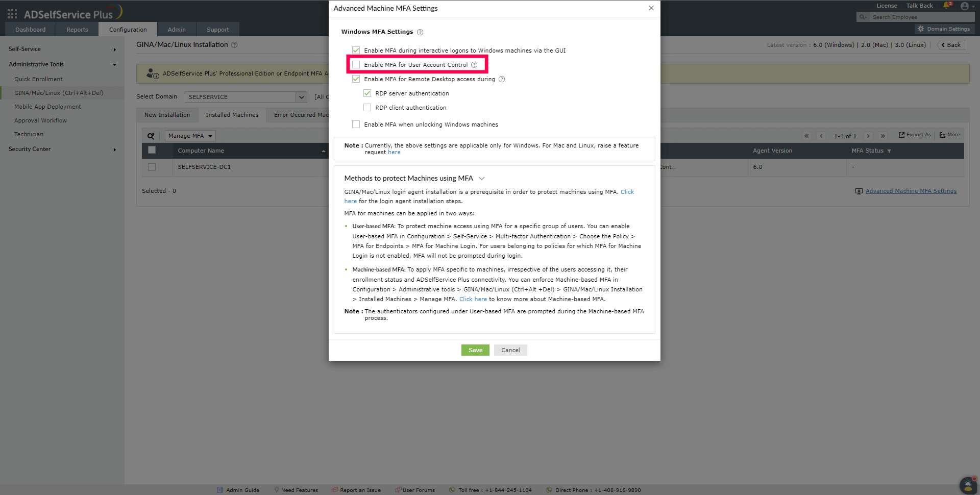Select the SELFSERVICE-DC1 row checkbox

[x=152, y=167]
